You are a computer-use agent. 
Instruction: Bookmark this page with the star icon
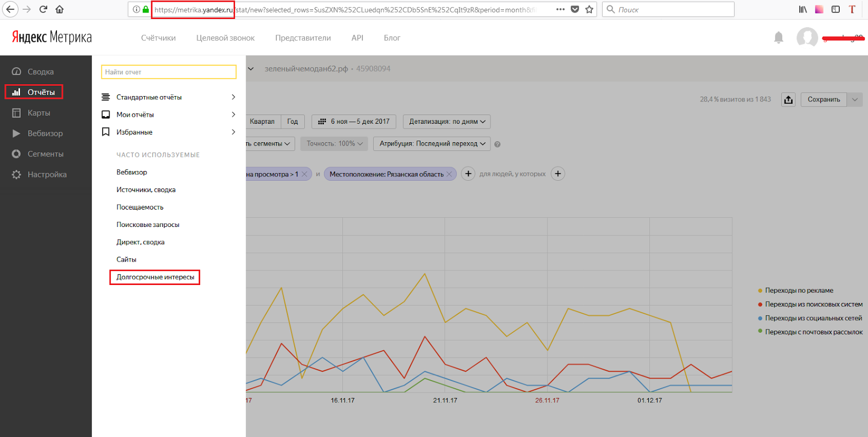pos(589,9)
